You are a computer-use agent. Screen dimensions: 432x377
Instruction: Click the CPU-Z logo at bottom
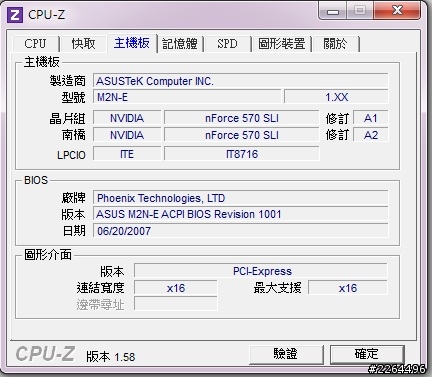[45, 354]
